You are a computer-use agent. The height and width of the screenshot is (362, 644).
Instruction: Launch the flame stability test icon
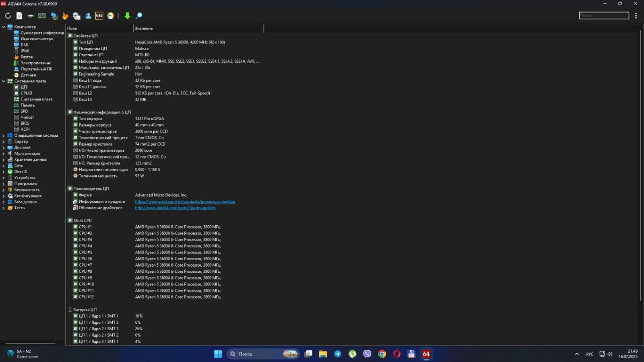click(x=65, y=16)
